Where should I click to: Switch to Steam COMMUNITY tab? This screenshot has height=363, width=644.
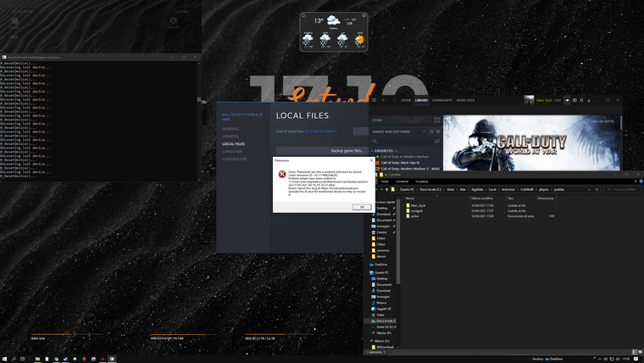(x=442, y=100)
